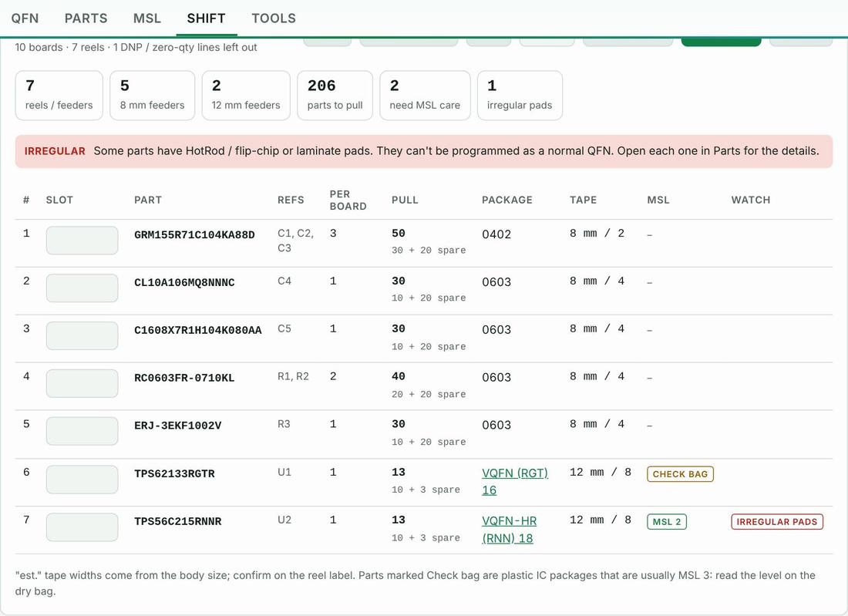Click '30 + 20 spare' under row 1
Image resolution: width=848 pixels, height=616 pixels.
coord(429,250)
